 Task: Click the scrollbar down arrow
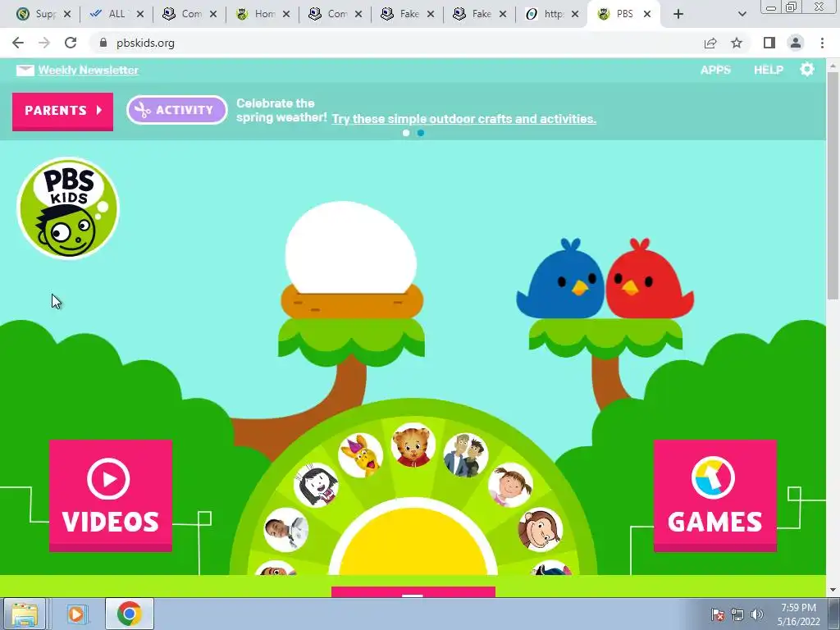click(833, 591)
